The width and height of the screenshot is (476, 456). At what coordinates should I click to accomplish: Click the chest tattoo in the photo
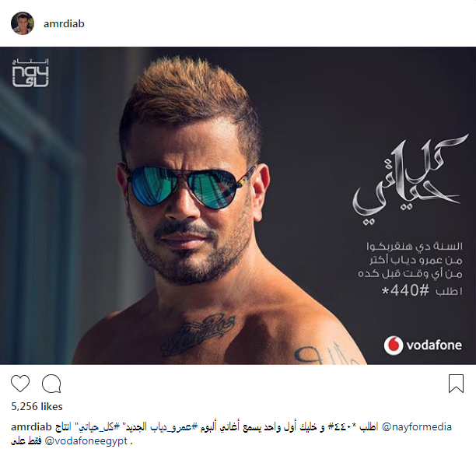point(198,334)
